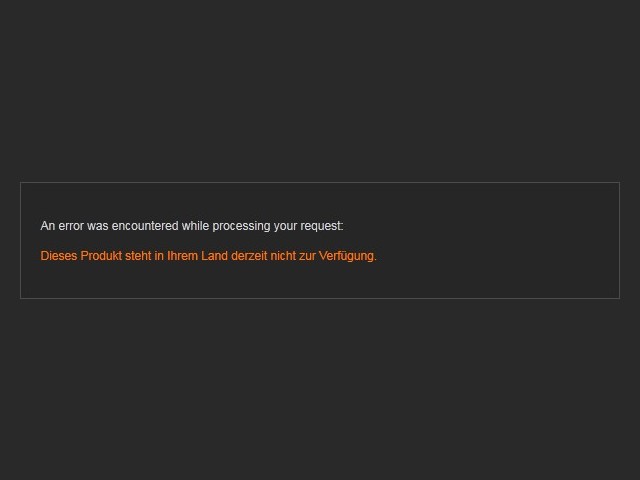
Task: Click the word 'your' in the white text
Action: [285, 226]
